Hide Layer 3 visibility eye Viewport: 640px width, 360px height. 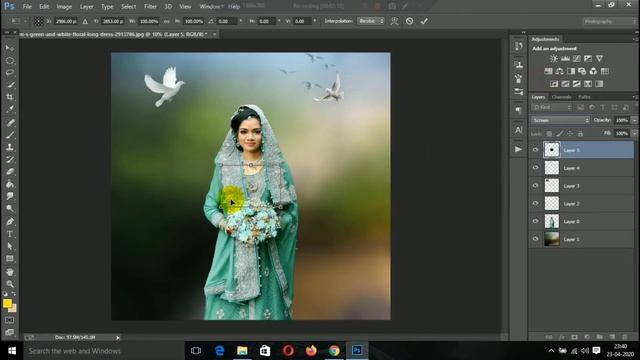pos(536,186)
